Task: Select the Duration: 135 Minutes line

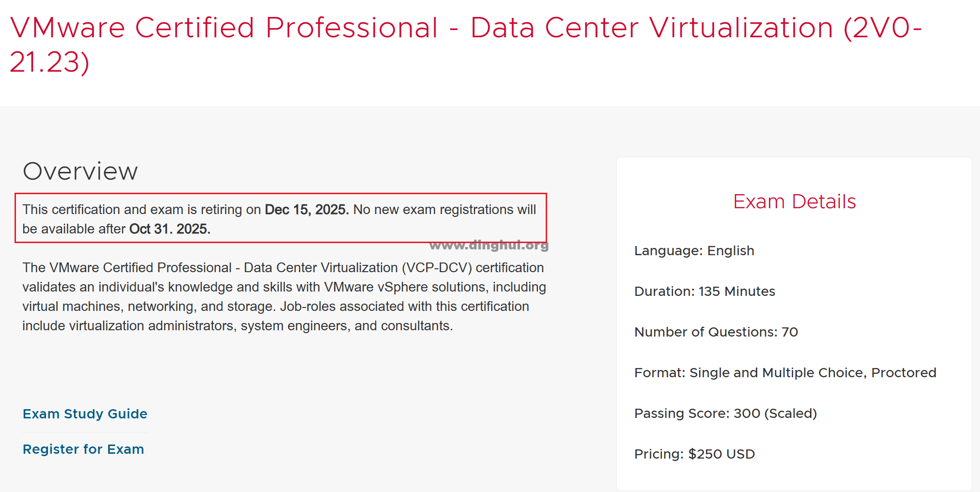Action: pyautogui.click(x=704, y=292)
